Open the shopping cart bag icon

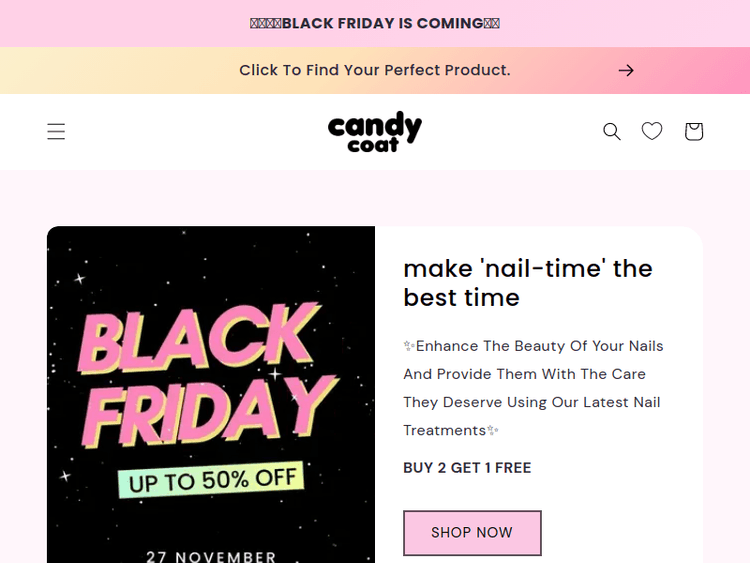(x=694, y=131)
